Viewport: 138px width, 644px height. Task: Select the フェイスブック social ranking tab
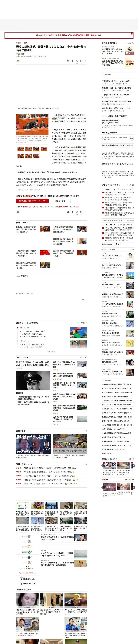coord(110,225)
